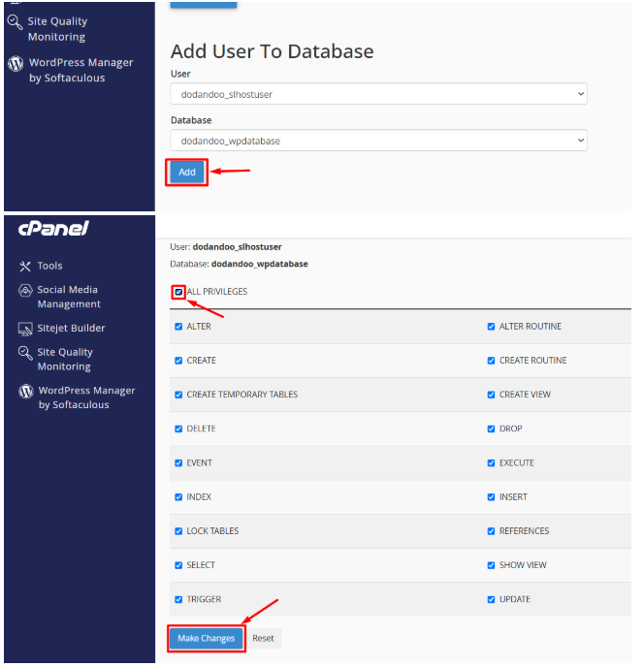The width and height of the screenshot is (644, 667).
Task: Click the SiteJet Builder icon
Action: 26,329
